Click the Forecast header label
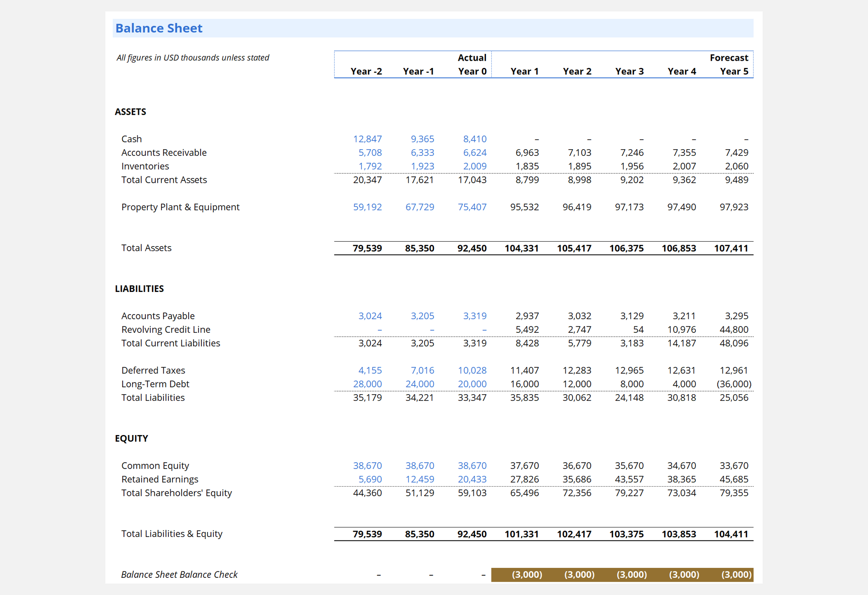Image resolution: width=868 pixels, height=595 pixels. pos(729,58)
